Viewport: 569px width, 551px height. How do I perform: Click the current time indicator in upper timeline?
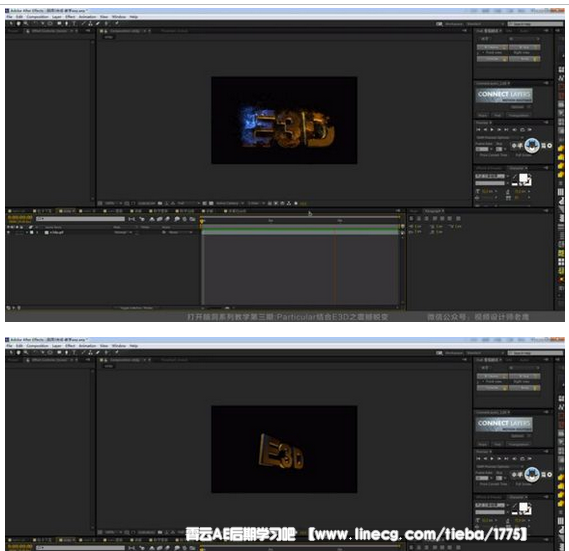202,220
